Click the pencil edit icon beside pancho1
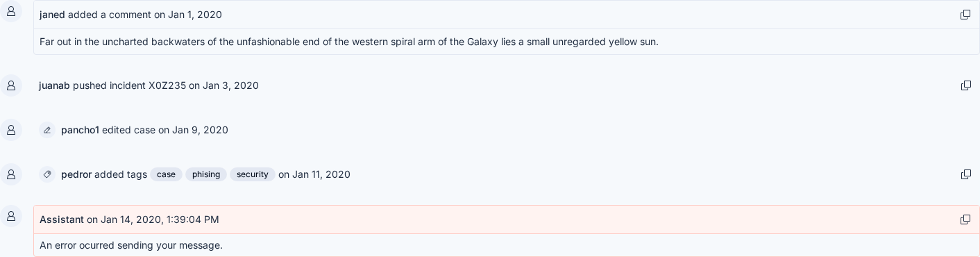 [x=47, y=130]
